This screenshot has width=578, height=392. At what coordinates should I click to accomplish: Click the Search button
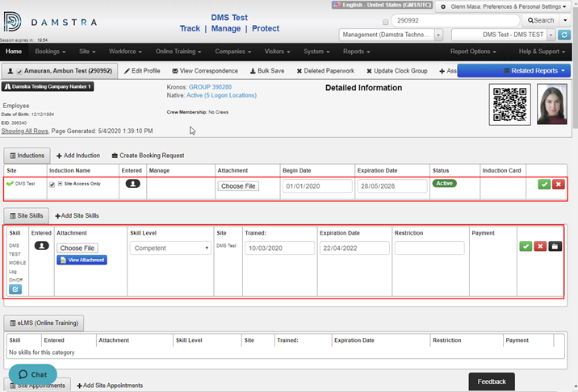point(541,20)
